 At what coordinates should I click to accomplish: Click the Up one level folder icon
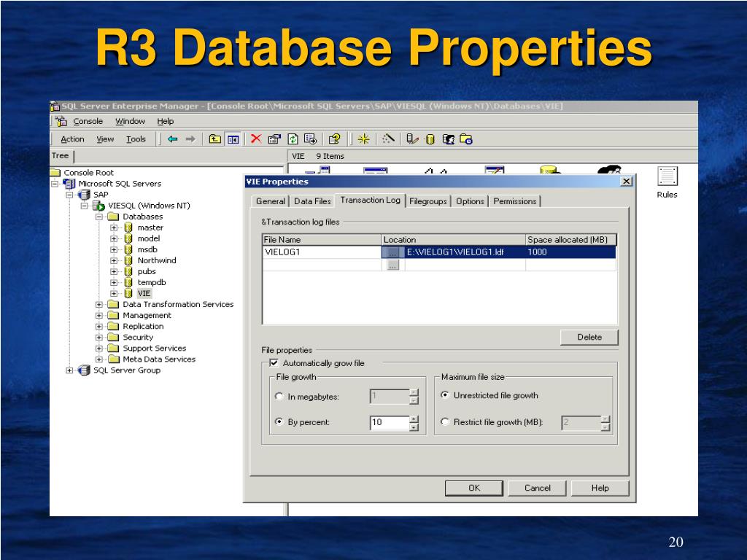(215, 139)
